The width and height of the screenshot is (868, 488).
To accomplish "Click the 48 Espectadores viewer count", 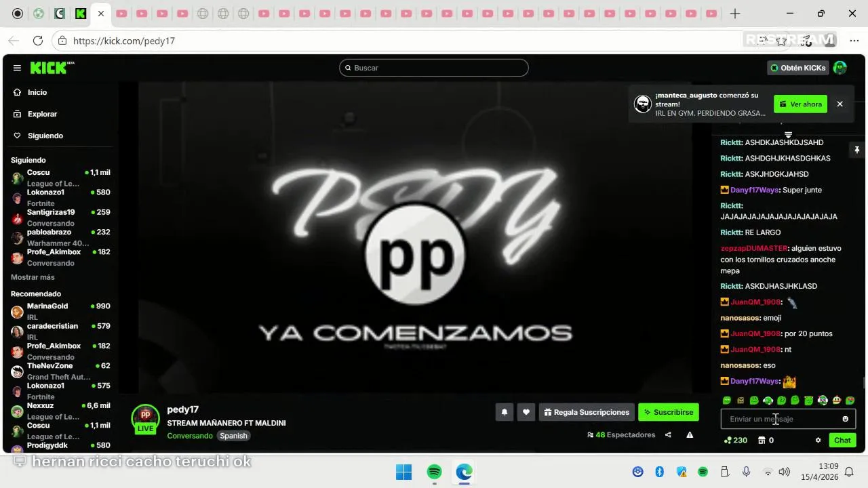I will pyautogui.click(x=621, y=435).
